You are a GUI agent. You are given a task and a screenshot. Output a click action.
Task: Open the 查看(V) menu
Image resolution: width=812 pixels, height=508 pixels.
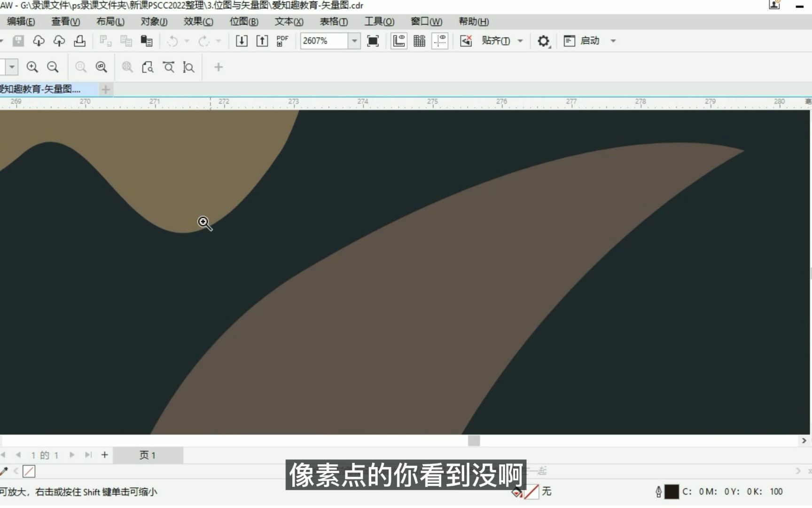point(65,22)
